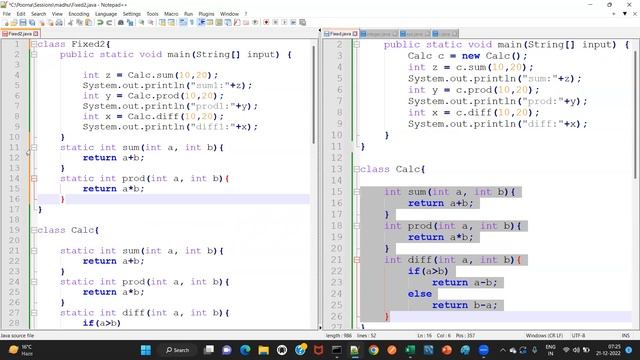Click the Replace toolbar icon
The height and width of the screenshot is (360, 640).
130,22
